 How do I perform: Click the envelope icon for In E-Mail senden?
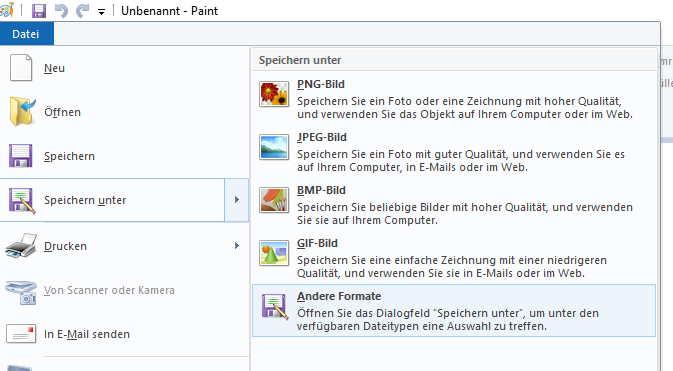coord(21,334)
